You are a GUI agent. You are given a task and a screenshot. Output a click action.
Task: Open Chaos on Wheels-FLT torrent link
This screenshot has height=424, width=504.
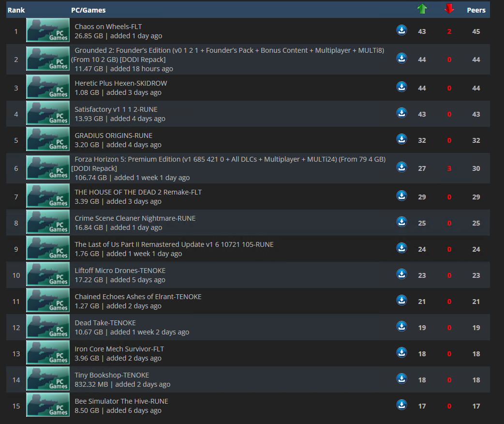click(x=108, y=27)
